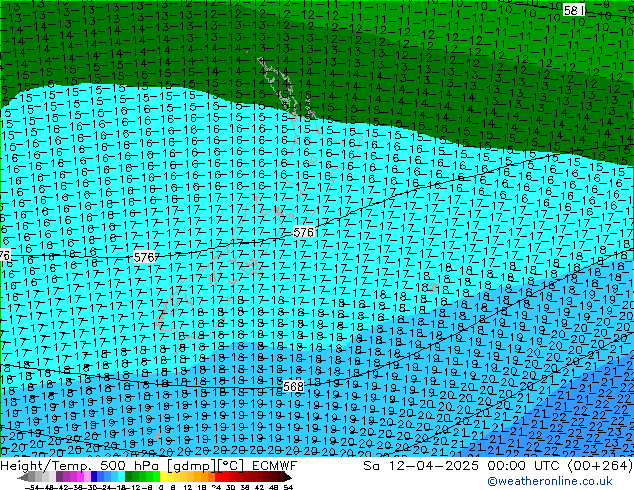This screenshot has width=634, height=490.
Task: Click the ECMWF model name
Action: pyautogui.click(x=275, y=466)
